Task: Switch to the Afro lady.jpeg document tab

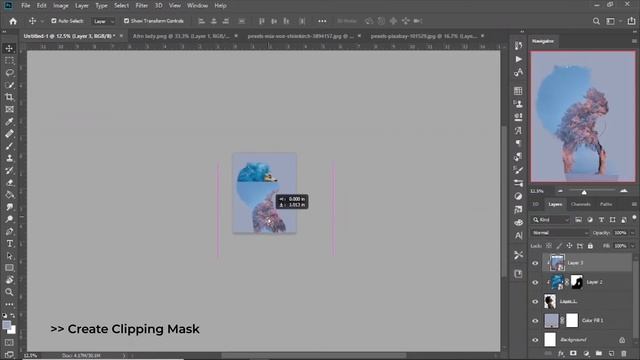Action: click(x=182, y=36)
